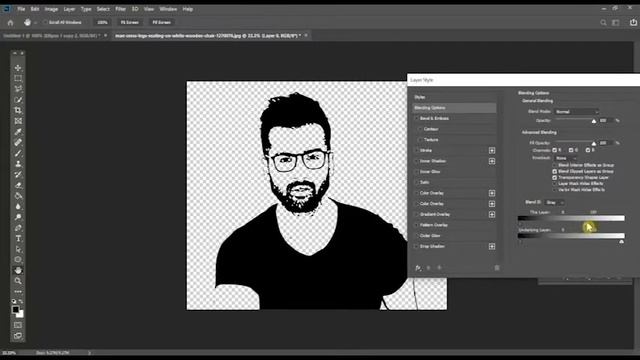Add another Stroke effect with plus icon

(x=492, y=151)
